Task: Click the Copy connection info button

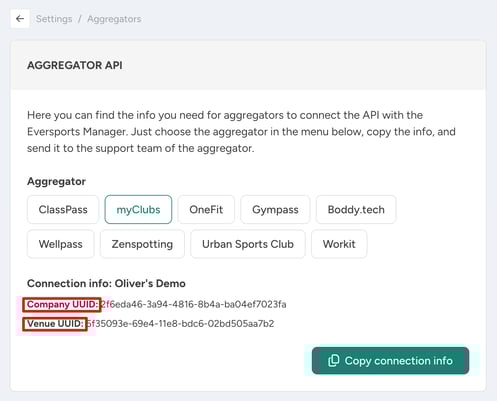Action: (x=390, y=361)
